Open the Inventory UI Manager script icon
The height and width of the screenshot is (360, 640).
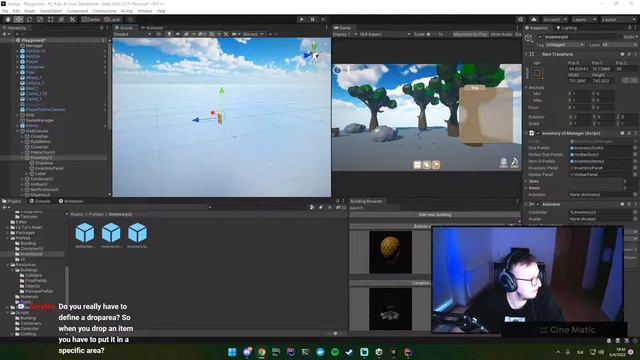click(x=532, y=133)
